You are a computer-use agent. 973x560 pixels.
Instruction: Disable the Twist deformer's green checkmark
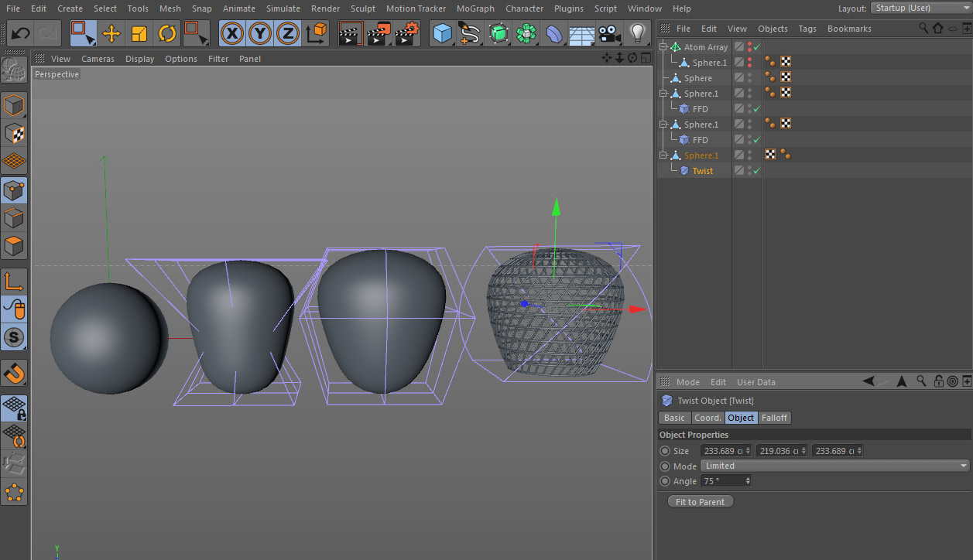point(757,171)
